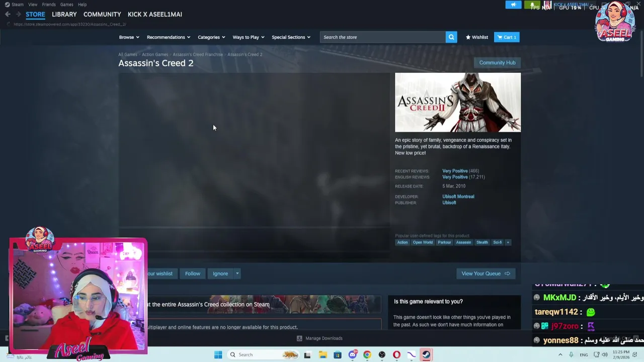Screen dimensions: 644x362
Task: Open Discord from the taskbar
Action: point(352,355)
